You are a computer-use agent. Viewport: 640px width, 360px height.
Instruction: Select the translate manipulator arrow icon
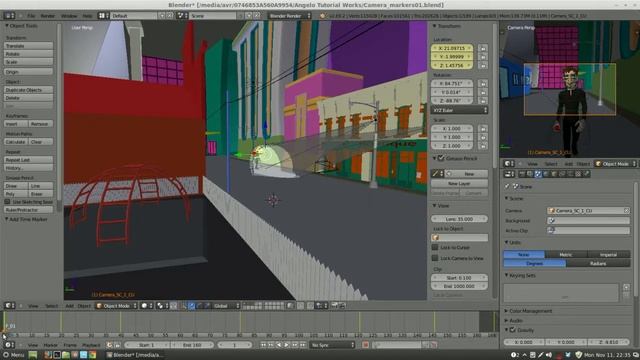click(191, 306)
